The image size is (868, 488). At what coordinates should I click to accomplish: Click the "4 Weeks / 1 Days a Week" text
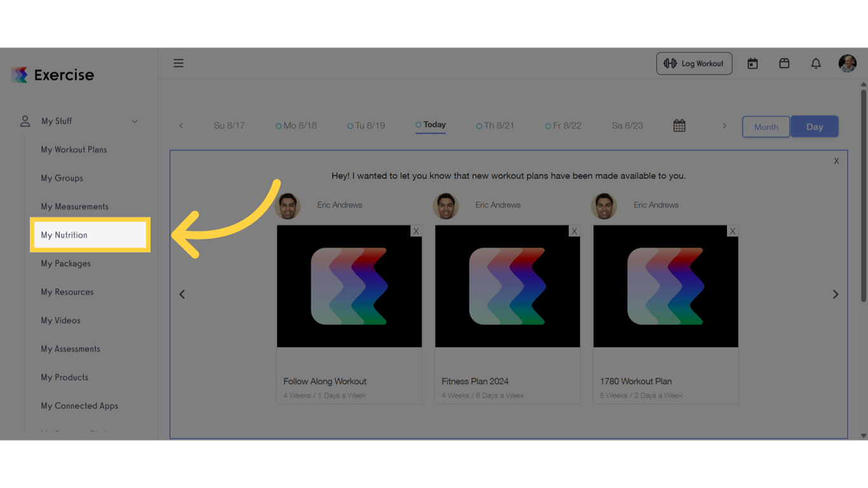pos(325,395)
